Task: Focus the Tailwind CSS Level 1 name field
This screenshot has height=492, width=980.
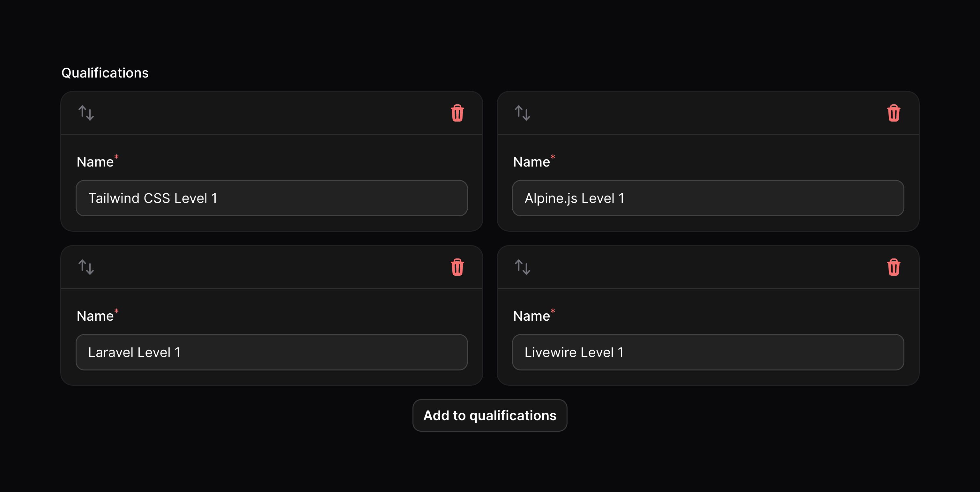Action: pyautogui.click(x=271, y=198)
